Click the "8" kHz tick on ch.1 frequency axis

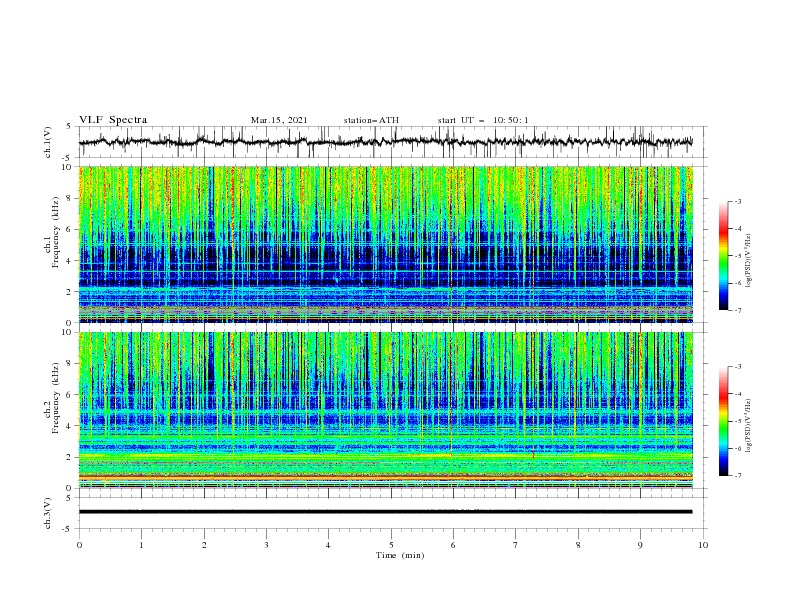[71, 198]
